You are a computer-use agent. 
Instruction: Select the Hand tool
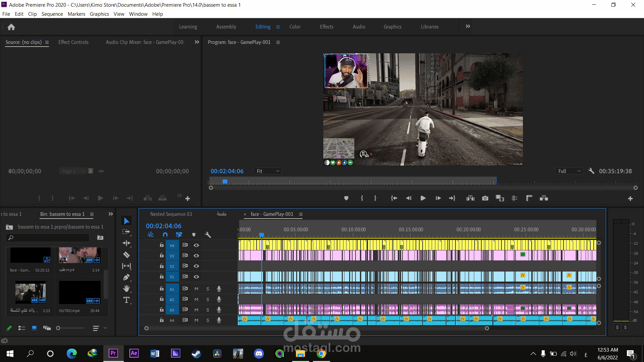pos(126,289)
